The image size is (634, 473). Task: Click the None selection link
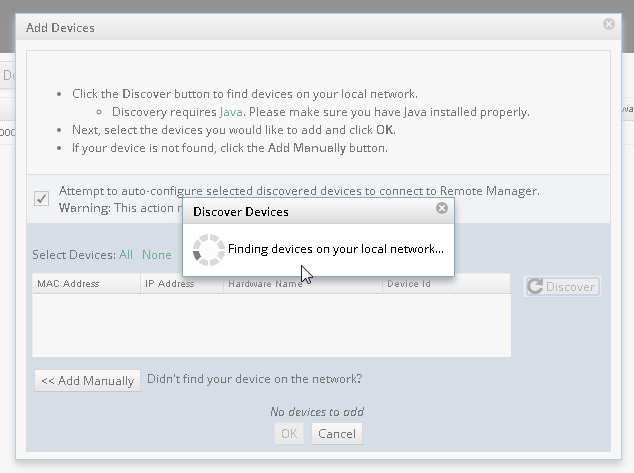(x=156, y=255)
